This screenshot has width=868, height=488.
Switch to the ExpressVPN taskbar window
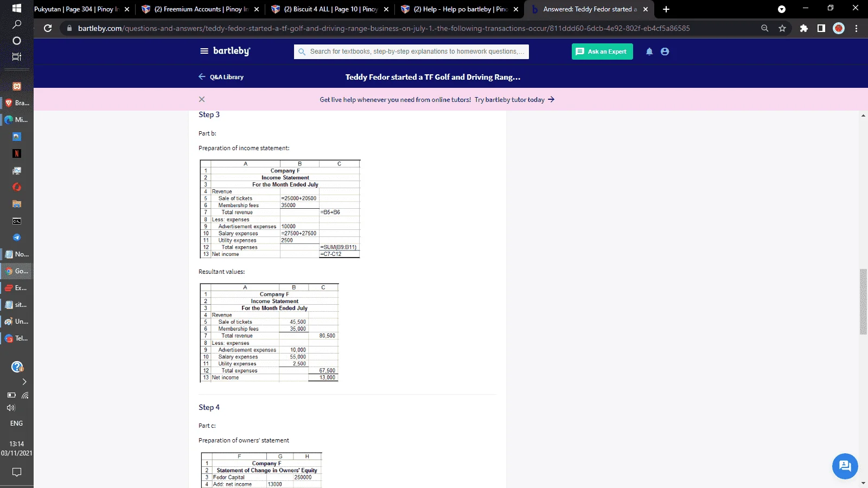coord(17,288)
